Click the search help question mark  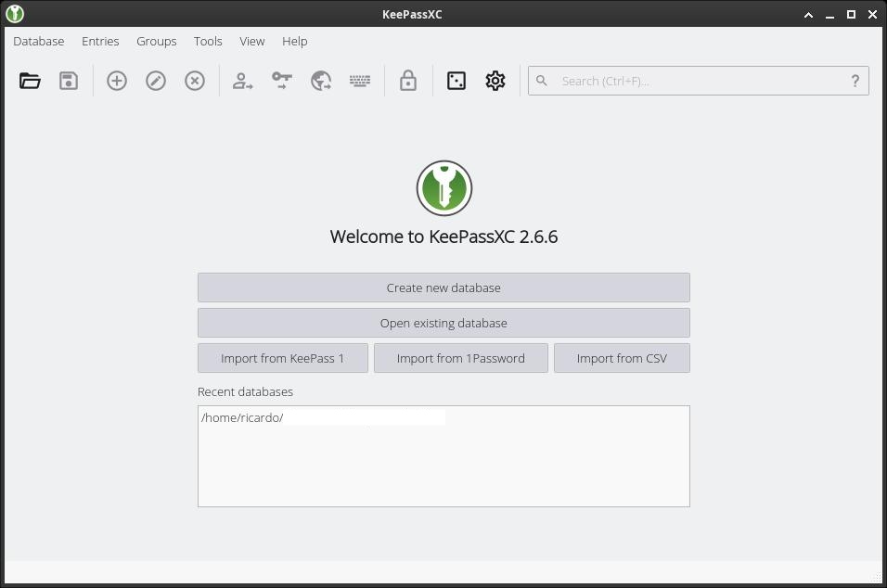pyautogui.click(x=855, y=81)
